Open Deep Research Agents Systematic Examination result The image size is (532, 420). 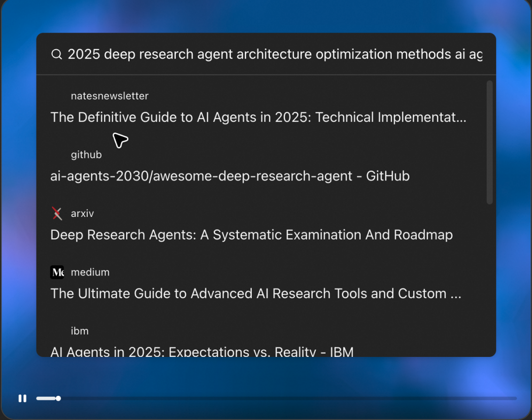(x=251, y=235)
